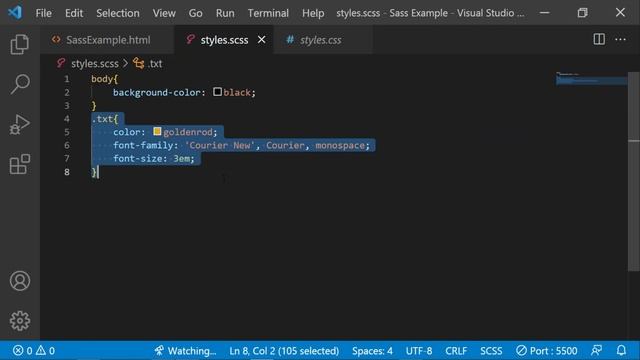640x360 pixels.
Task: Click the '3em' value text
Action: click(181, 158)
